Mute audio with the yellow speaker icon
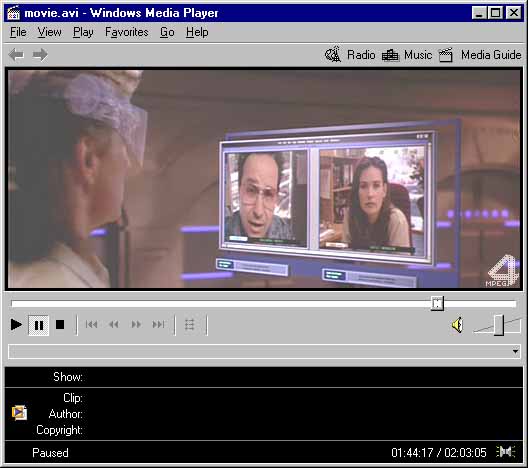528x468 pixels. click(457, 325)
